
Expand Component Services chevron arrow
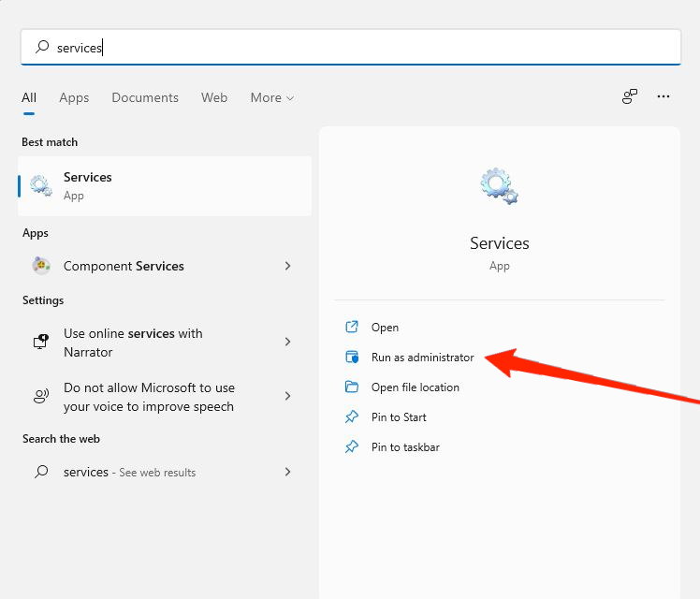[287, 266]
